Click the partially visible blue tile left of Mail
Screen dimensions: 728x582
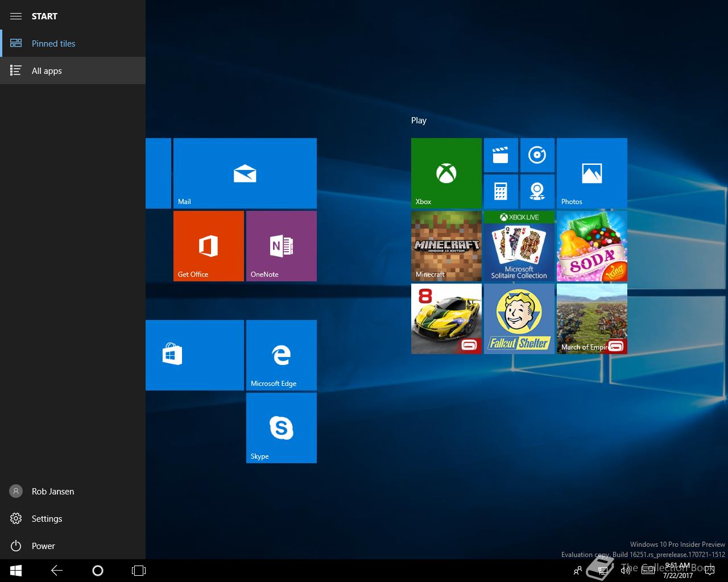[158, 173]
